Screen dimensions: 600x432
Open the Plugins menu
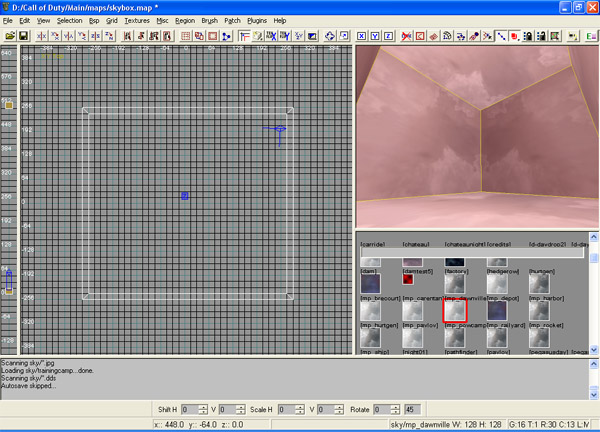[257, 21]
